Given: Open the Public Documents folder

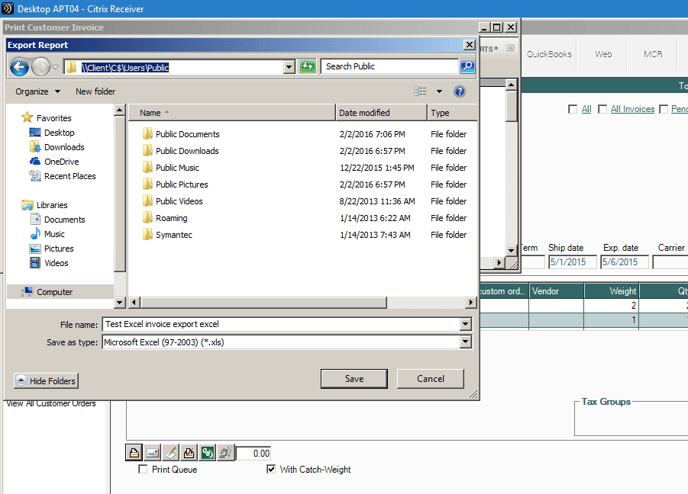Looking at the screenshot, I should tap(187, 134).
